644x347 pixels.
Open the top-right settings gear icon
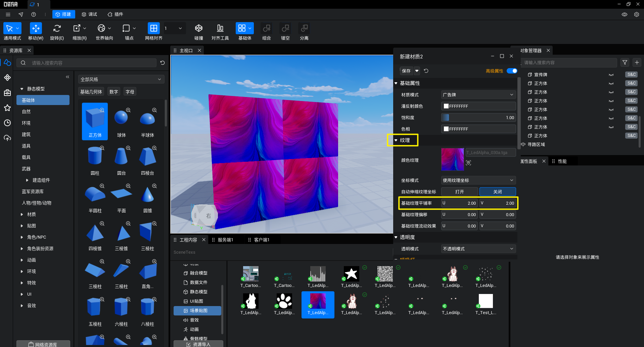point(637,14)
